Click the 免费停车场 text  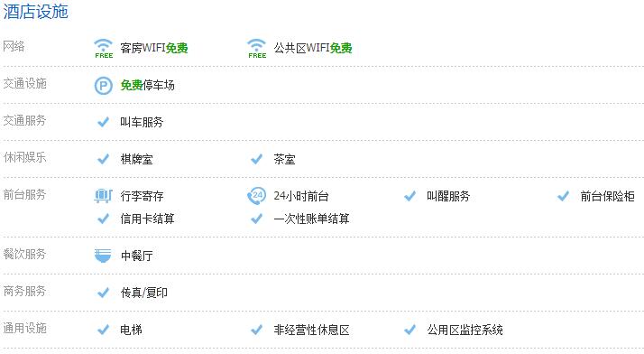[147, 85]
